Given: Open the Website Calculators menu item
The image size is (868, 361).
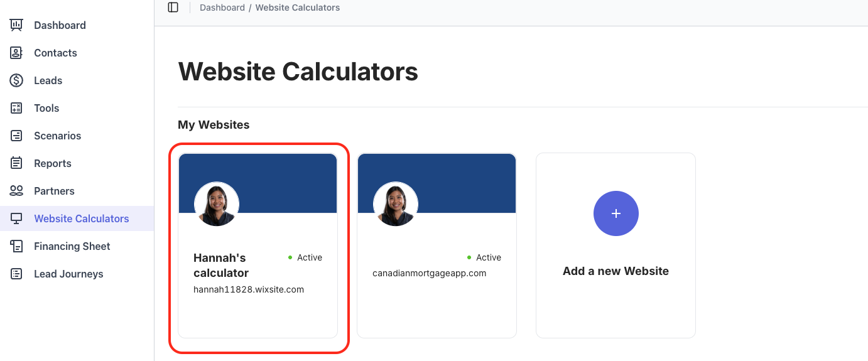Looking at the screenshot, I should pyautogui.click(x=81, y=218).
